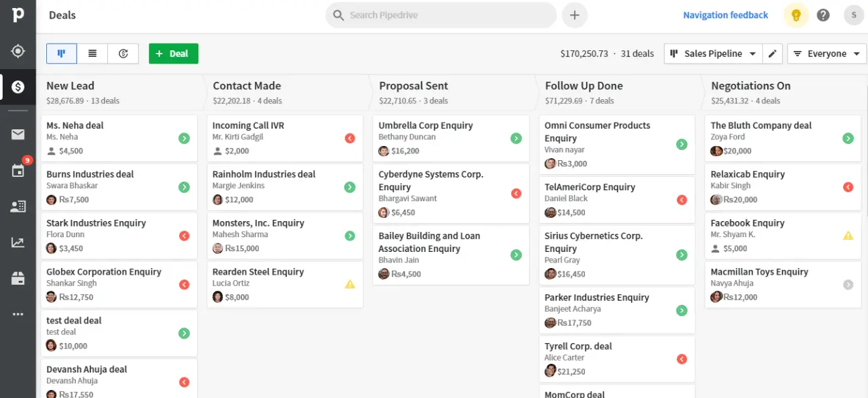Open Activities calendar with notification badge
Image resolution: width=868 pixels, height=398 pixels.
pyautogui.click(x=18, y=170)
